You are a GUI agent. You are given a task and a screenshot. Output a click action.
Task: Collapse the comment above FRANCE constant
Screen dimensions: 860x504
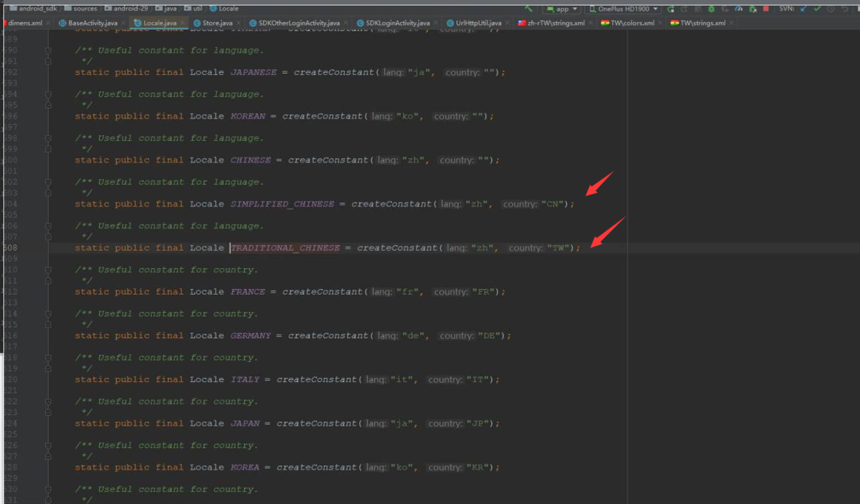click(x=48, y=270)
